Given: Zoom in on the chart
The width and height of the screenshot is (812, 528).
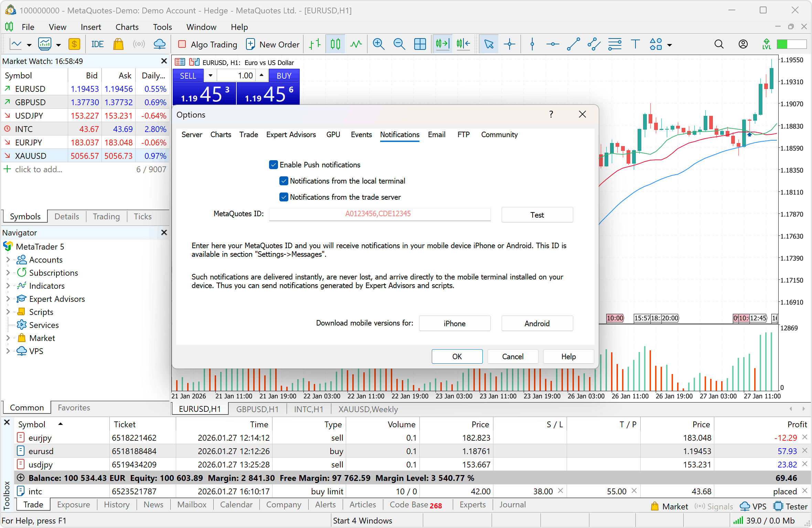Looking at the screenshot, I should coord(378,44).
